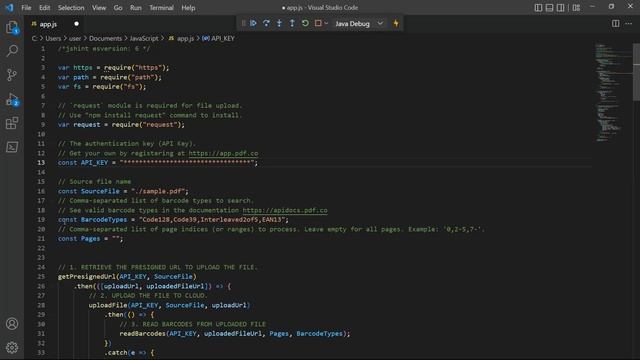The height and width of the screenshot is (360, 640).
Task: Click the debug Step Into button
Action: point(279,24)
